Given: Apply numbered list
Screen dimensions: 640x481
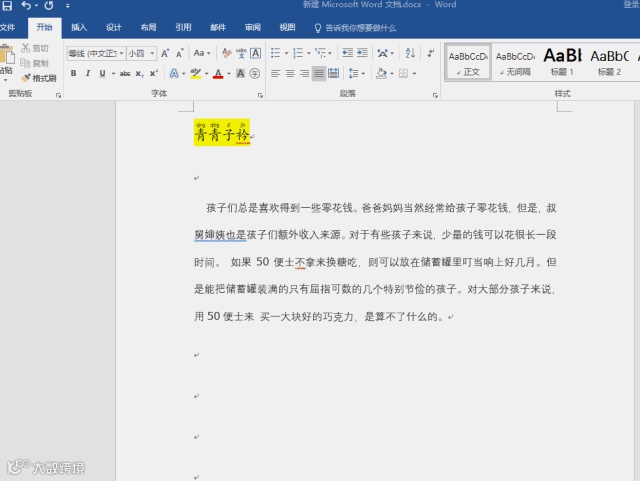Looking at the screenshot, I should click(298, 53).
